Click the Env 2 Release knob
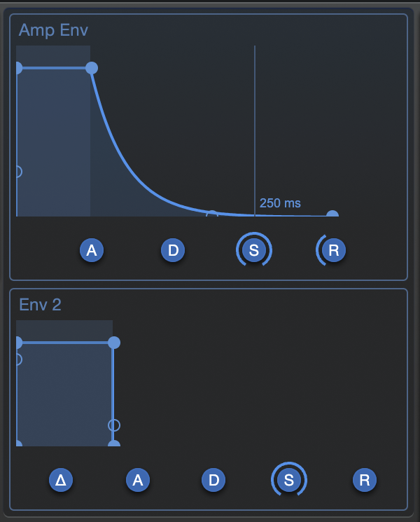 click(365, 480)
